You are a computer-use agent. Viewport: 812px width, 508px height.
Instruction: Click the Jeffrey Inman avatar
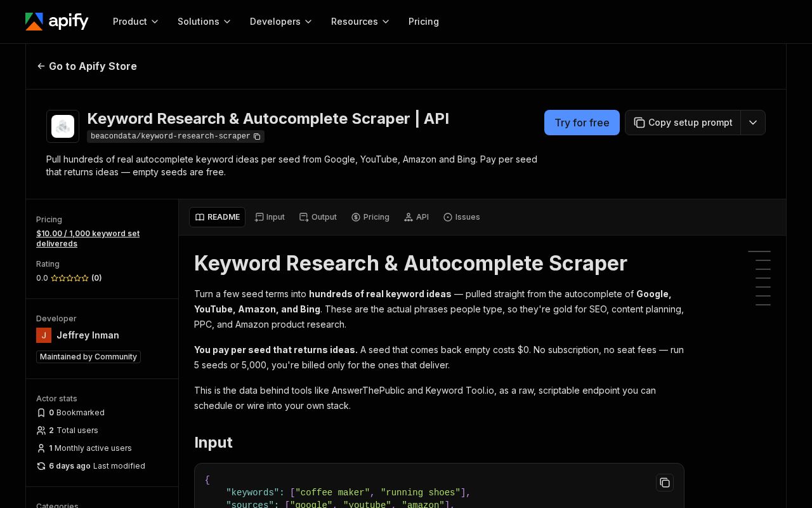tap(44, 335)
